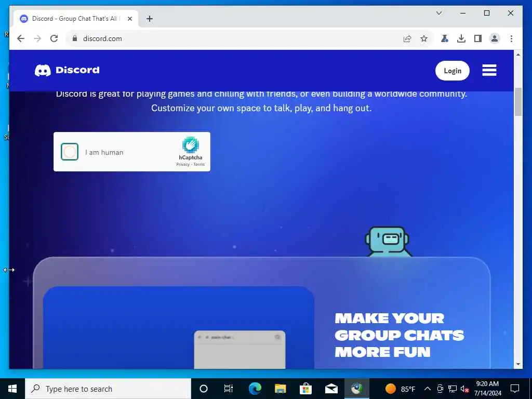This screenshot has height=399, width=532.
Task: Click the scrollbar's down arrow
Action: [518, 364]
